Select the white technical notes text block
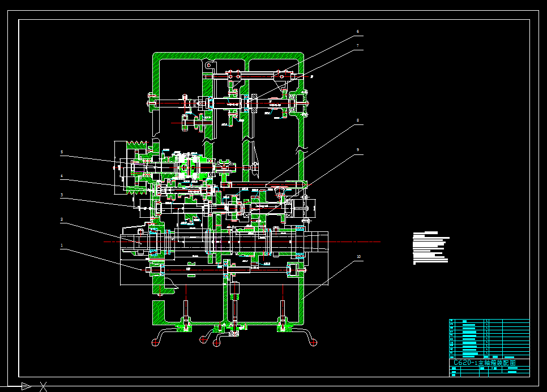This screenshot has width=547, height=392. pos(431,248)
